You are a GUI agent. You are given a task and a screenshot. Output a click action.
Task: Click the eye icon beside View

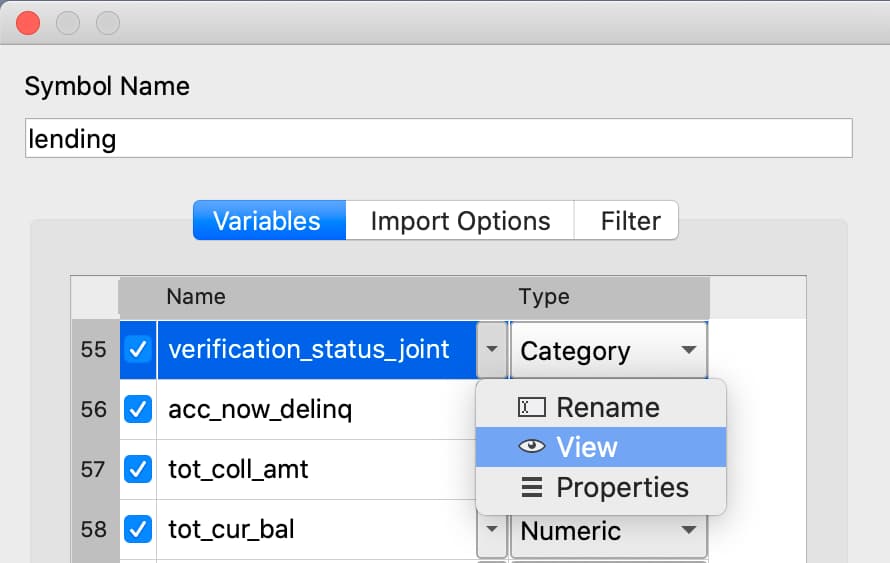(532, 447)
